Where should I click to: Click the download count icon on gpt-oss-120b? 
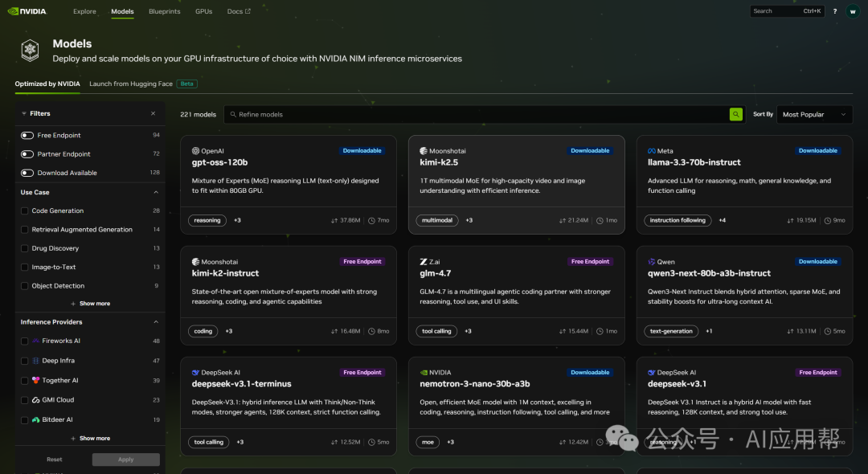click(x=334, y=221)
